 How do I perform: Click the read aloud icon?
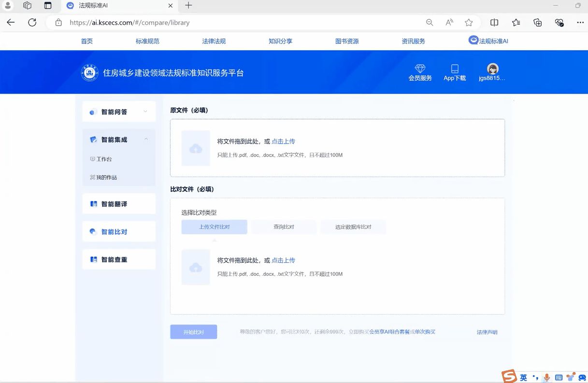449,22
